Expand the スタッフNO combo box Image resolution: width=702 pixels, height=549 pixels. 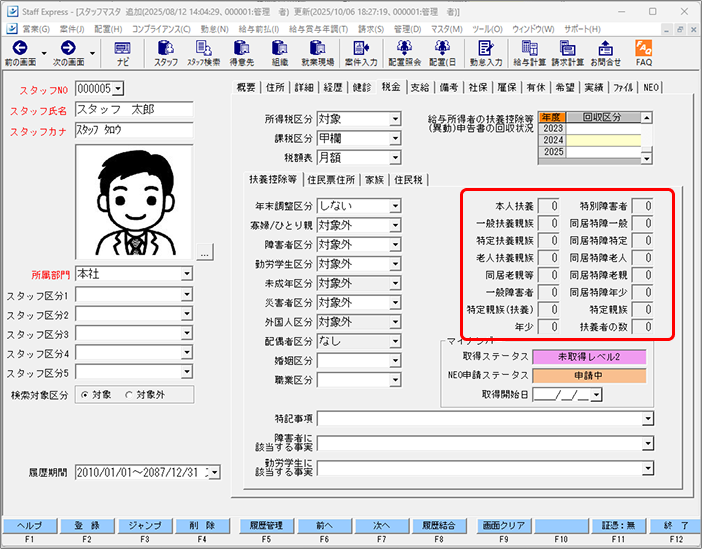click(x=118, y=89)
